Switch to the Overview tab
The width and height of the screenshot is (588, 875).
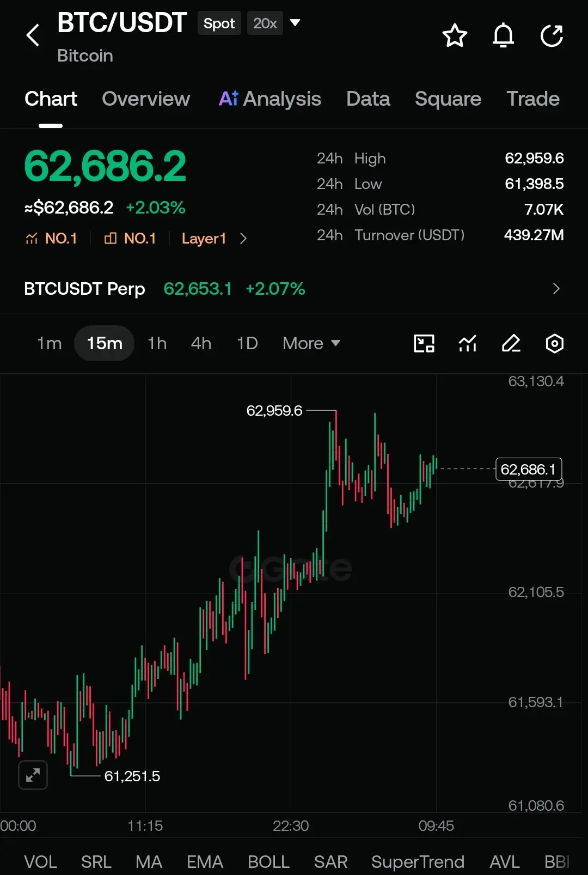coord(146,99)
